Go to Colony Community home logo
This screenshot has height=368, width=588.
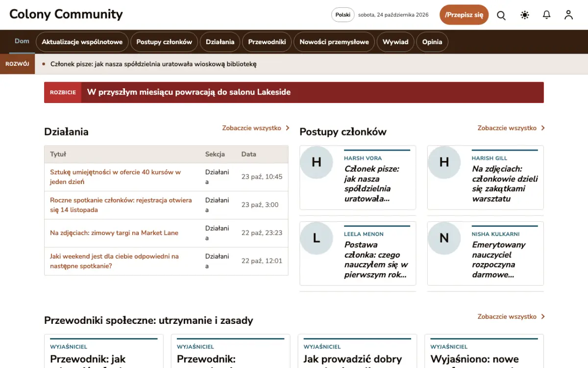click(66, 15)
